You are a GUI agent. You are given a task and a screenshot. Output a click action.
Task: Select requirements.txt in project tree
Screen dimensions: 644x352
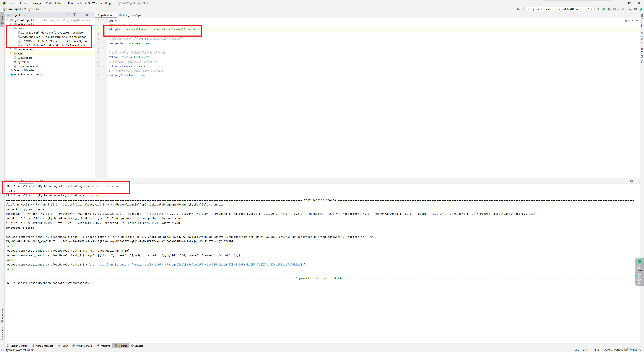point(26,66)
